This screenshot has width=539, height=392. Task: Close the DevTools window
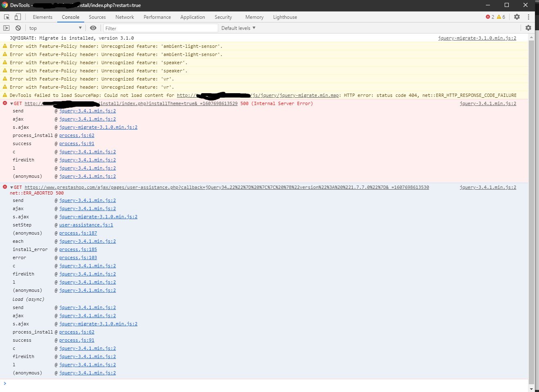coord(526,5)
